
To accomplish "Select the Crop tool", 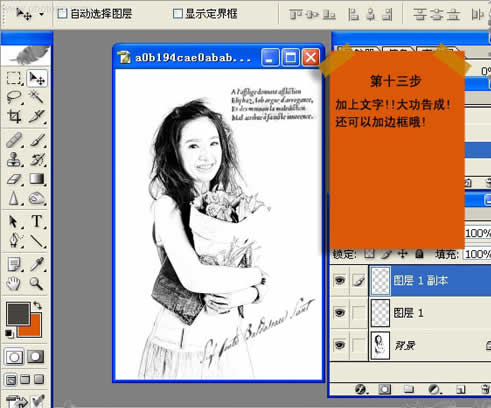I will pyautogui.click(x=14, y=117).
